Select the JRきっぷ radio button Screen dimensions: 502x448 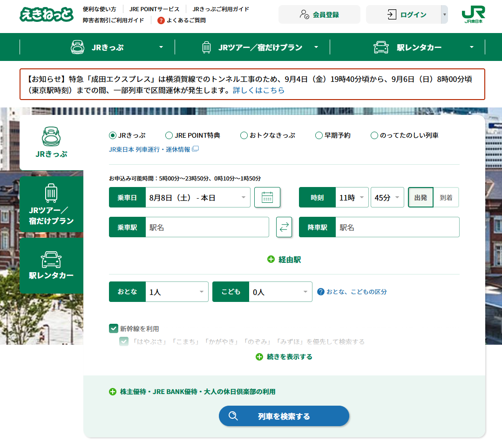click(x=113, y=135)
